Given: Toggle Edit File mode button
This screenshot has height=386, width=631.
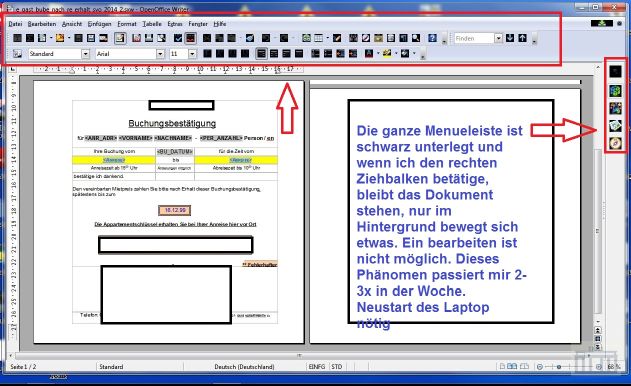Looking at the screenshot, I should coord(120,38).
